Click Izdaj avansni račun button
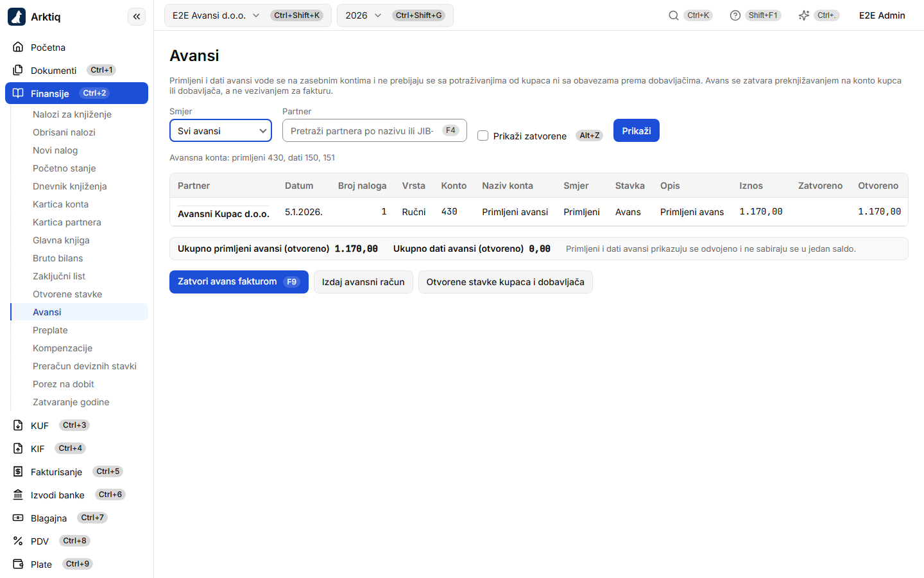924x578 pixels. pyautogui.click(x=363, y=282)
